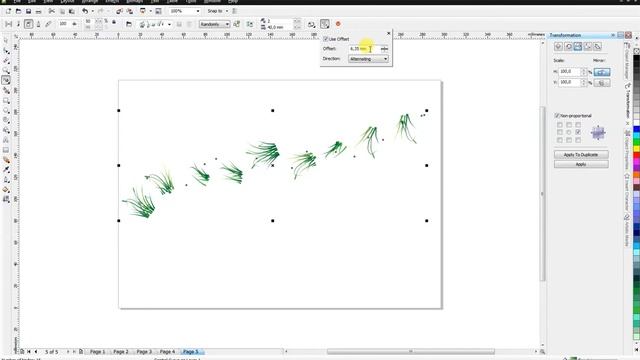
Task: Switch to the Page 2 tab
Action: tap(121, 351)
